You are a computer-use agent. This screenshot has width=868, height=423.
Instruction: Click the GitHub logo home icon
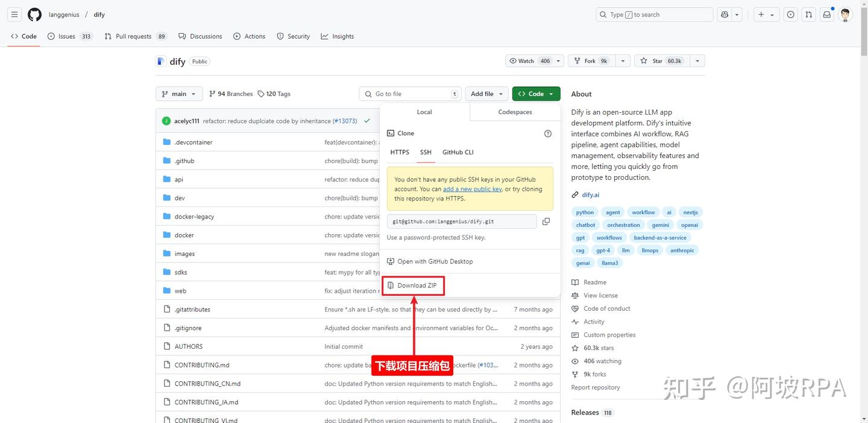pos(34,14)
